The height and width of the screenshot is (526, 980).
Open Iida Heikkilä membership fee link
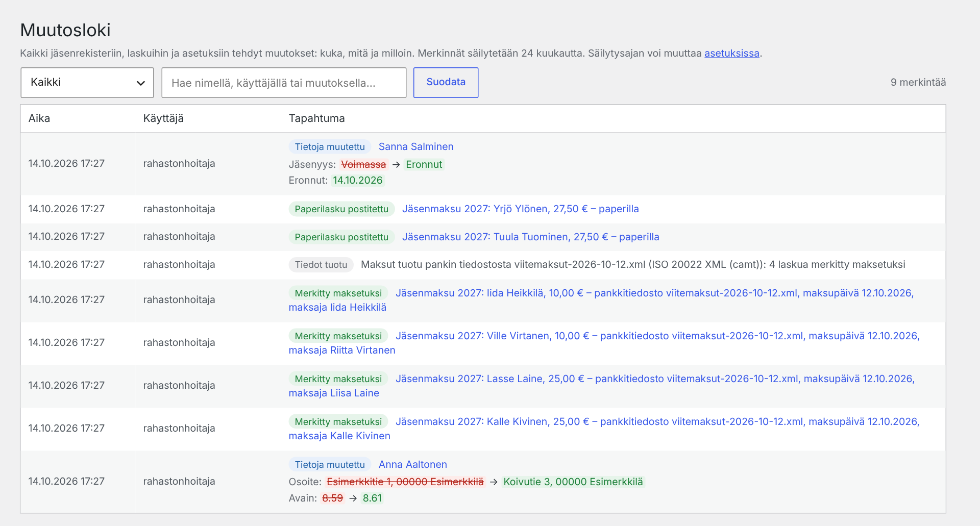point(601,300)
